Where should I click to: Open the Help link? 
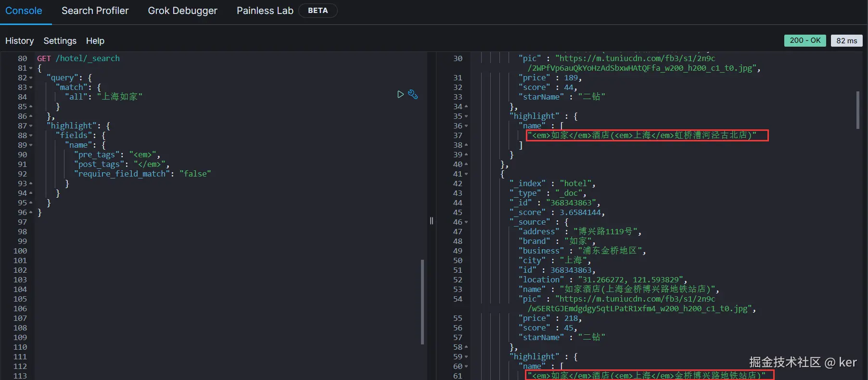point(95,41)
